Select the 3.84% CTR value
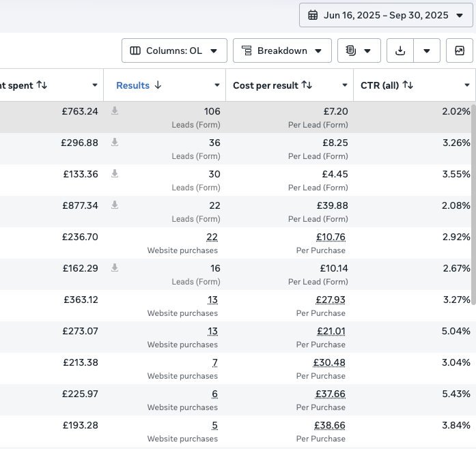476x449 pixels. [456, 425]
